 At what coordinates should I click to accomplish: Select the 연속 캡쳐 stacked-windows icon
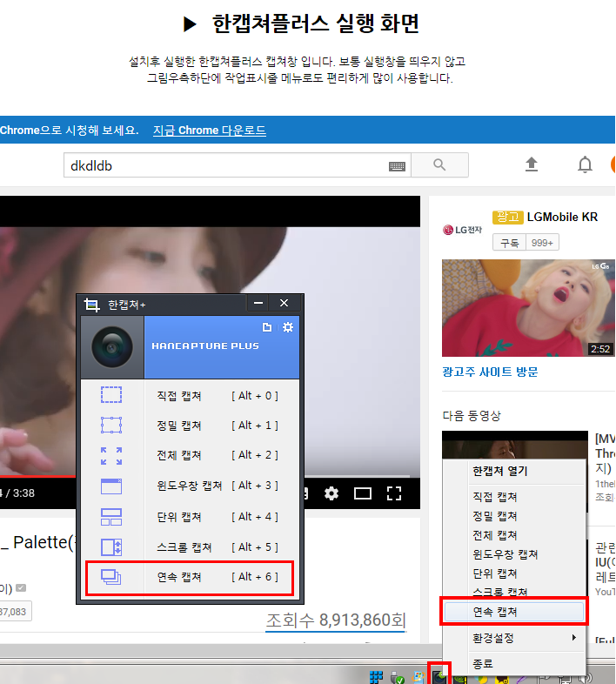click(111, 577)
